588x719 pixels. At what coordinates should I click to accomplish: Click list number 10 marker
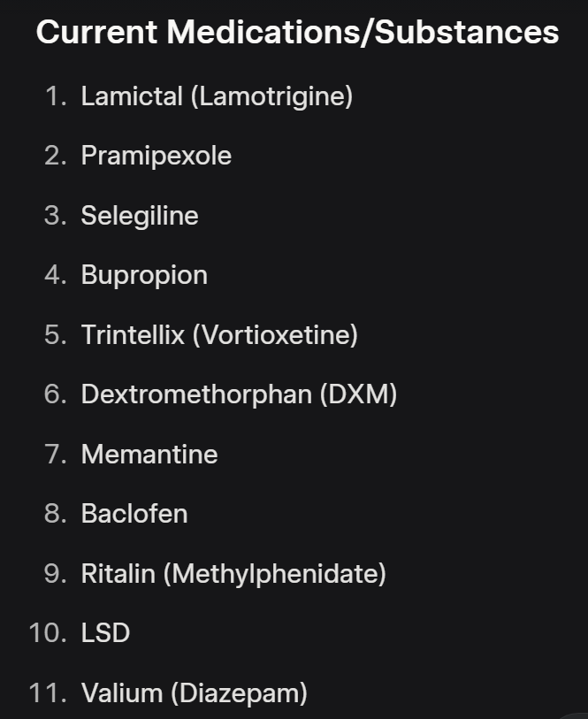(x=48, y=633)
